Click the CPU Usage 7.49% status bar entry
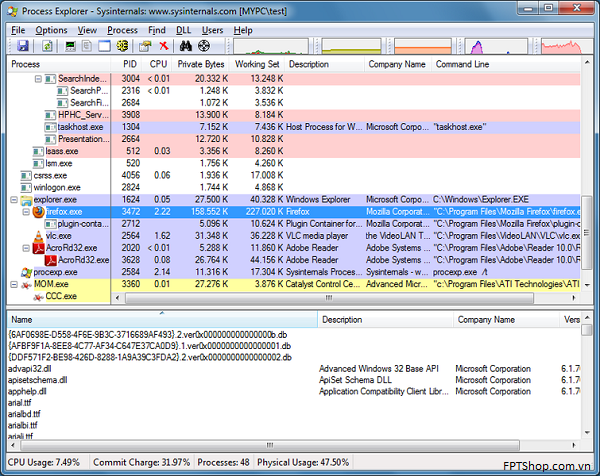Screen dimensions: 600x476 [44, 462]
